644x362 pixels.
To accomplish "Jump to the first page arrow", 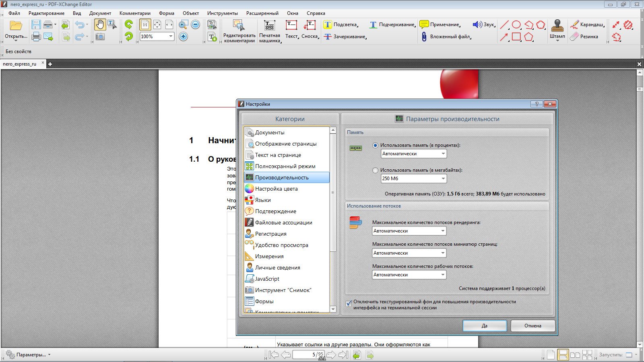I will click(274, 355).
